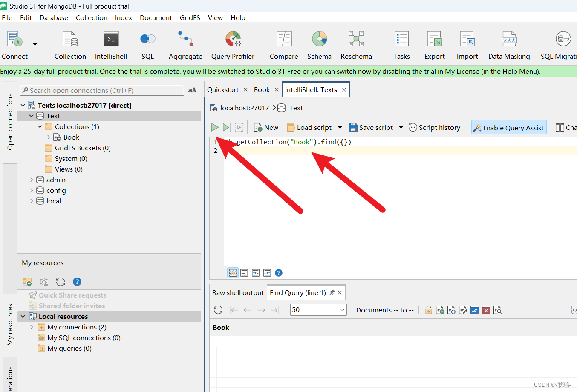The height and width of the screenshot is (392, 577).
Task: Open the Schema explorer
Action: 319,45
